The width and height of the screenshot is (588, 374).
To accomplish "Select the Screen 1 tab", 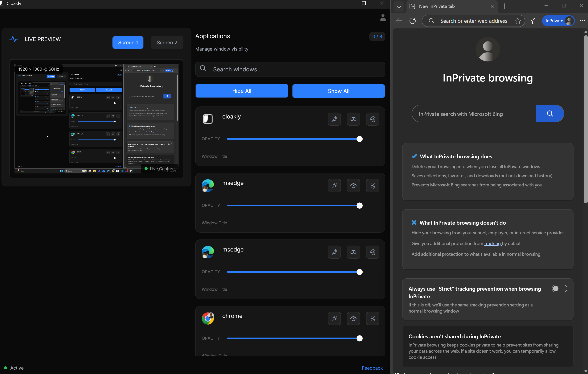I will pos(128,43).
